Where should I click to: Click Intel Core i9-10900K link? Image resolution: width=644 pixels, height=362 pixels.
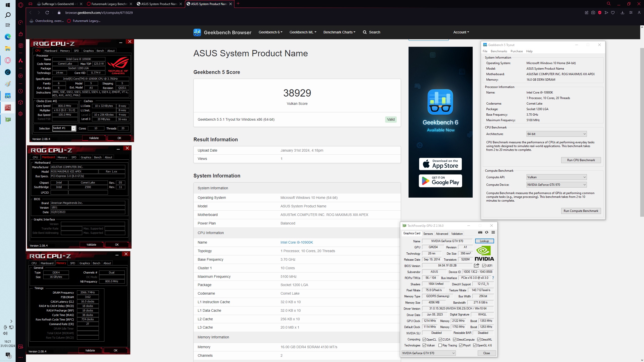point(297,242)
